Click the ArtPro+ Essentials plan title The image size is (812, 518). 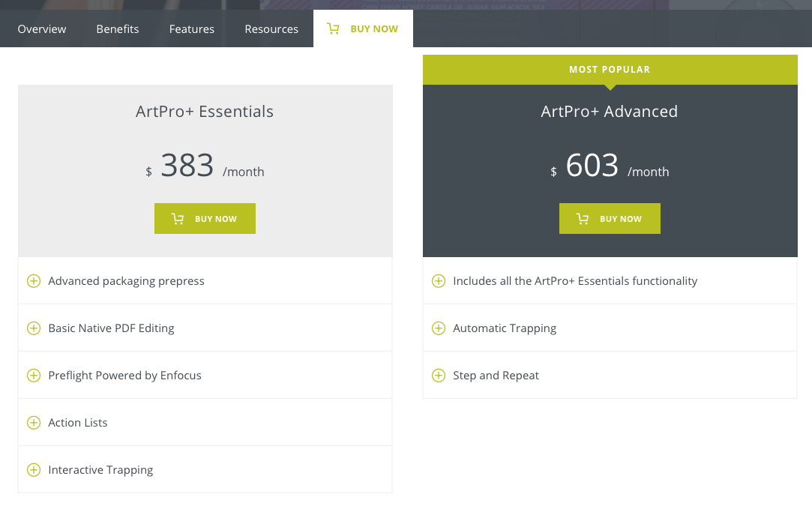point(205,112)
